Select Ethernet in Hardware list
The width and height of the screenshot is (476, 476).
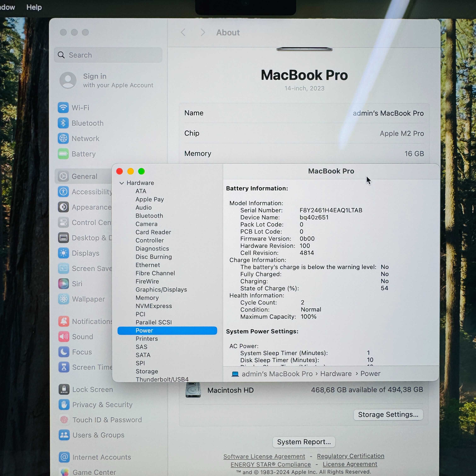pos(148,265)
